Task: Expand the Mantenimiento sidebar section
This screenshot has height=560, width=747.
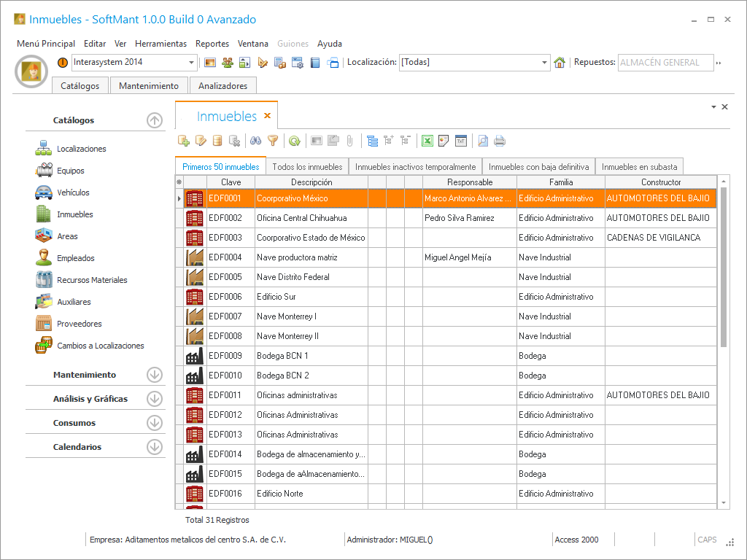Action: (154, 375)
